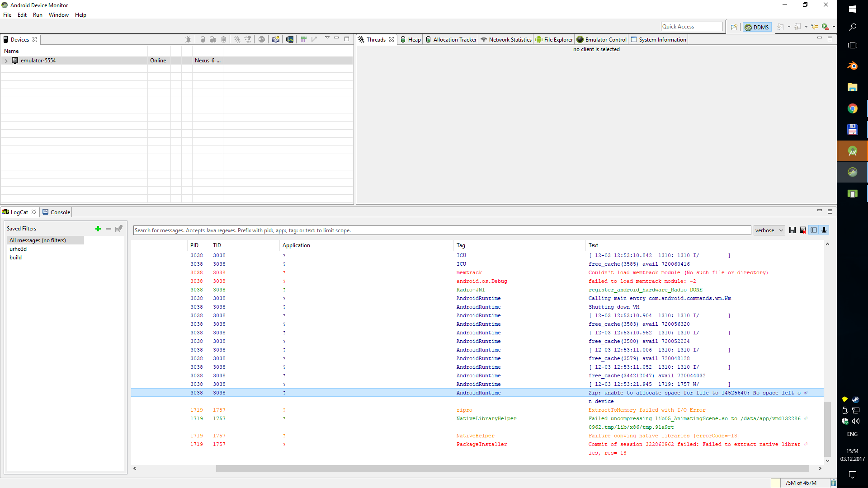This screenshot has width=868, height=488.
Task: Click the Update Threads icon
Action: 237,39
